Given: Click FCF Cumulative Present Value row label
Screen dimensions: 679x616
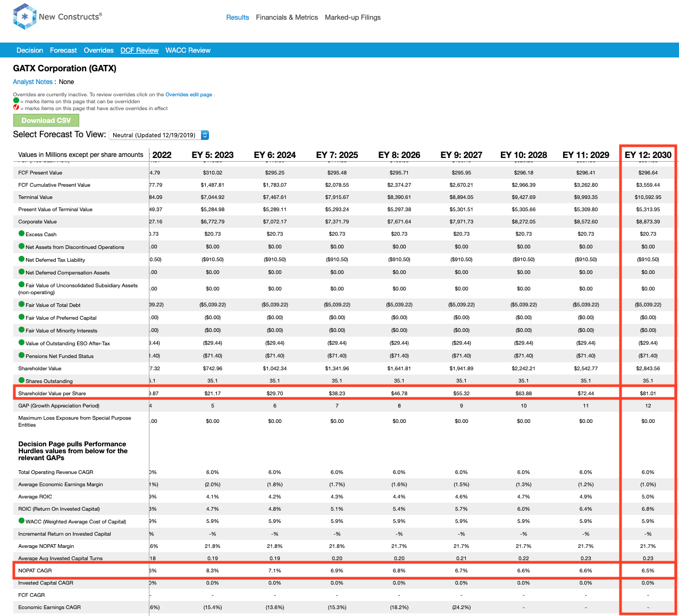Looking at the screenshot, I should 54,185.
